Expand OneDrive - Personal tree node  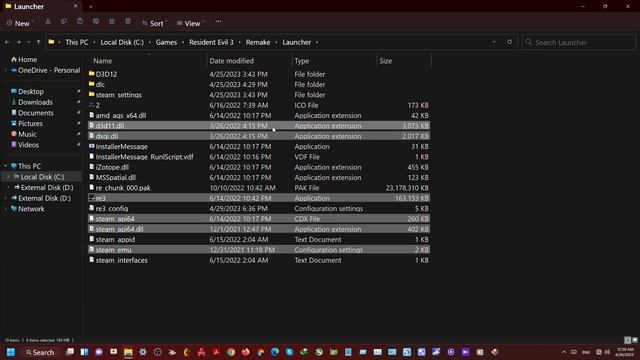6,70
